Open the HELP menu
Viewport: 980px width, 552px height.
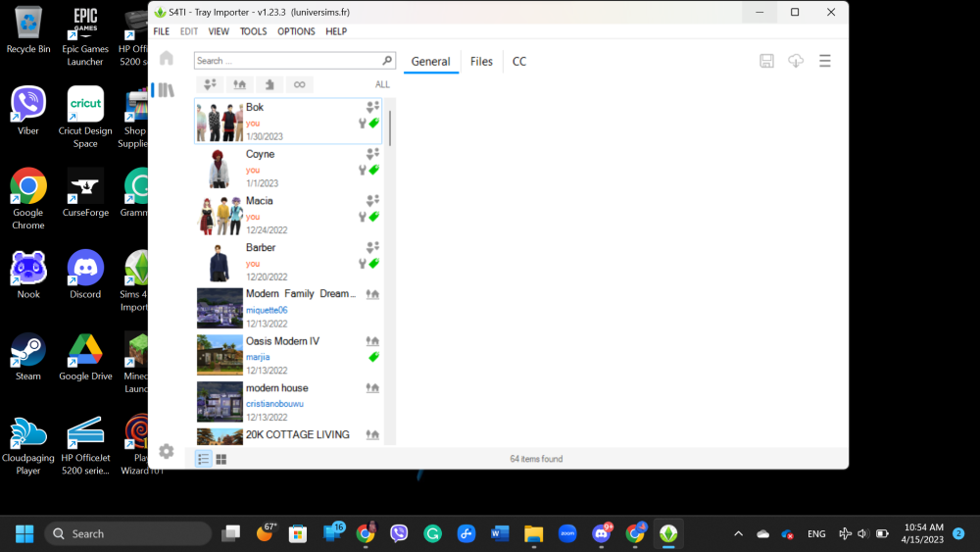point(336,31)
